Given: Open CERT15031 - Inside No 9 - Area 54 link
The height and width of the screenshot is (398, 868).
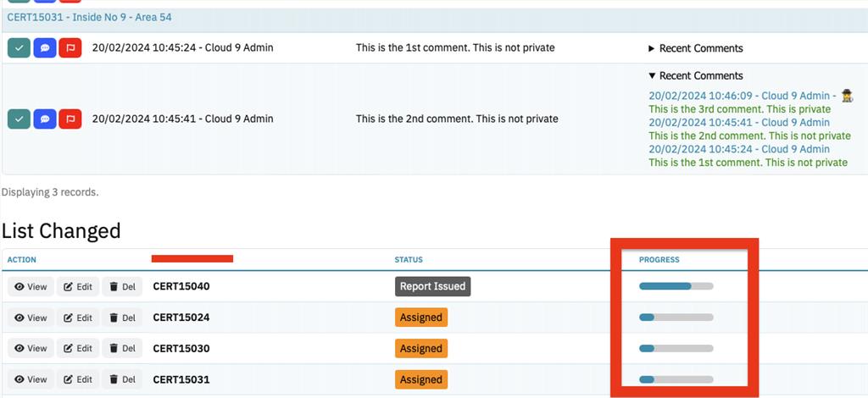Looking at the screenshot, I should (90, 17).
